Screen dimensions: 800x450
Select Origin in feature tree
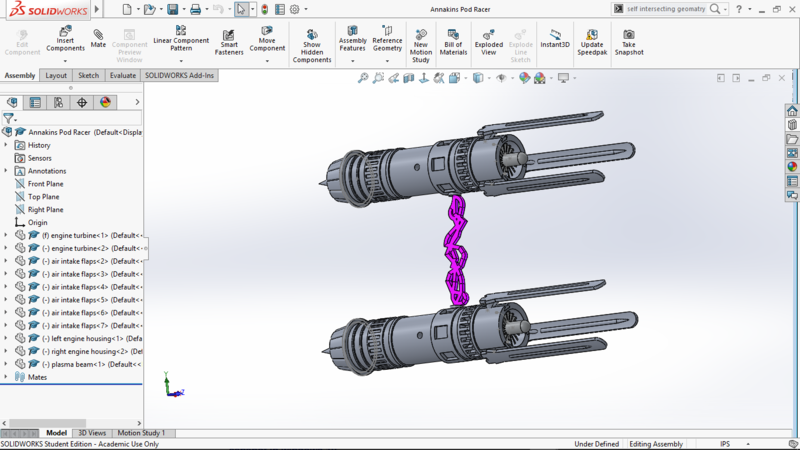coord(37,222)
